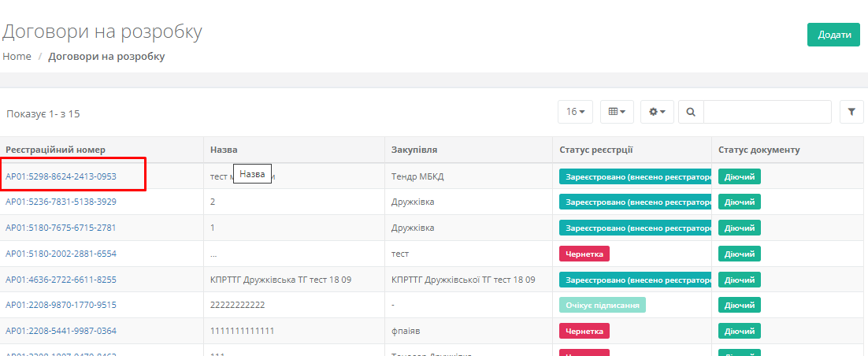The image size is (868, 356).
Task: Open contract AP01:4636-2722-6611-8255
Action: (61, 280)
